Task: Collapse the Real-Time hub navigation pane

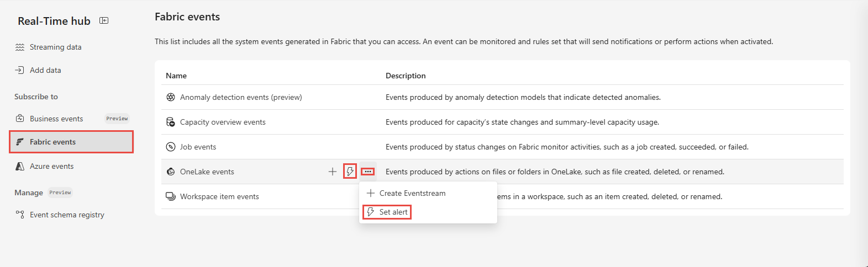Action: pos(104,20)
